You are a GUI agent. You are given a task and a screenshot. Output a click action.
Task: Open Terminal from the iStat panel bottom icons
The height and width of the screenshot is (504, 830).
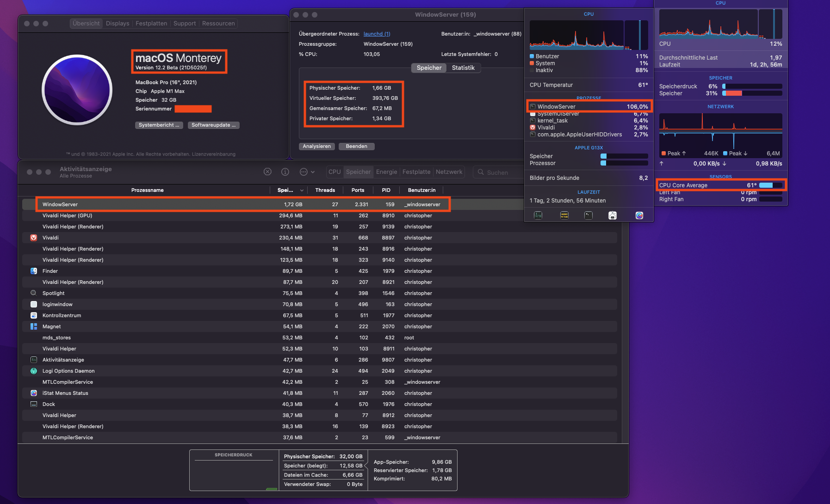(x=588, y=215)
